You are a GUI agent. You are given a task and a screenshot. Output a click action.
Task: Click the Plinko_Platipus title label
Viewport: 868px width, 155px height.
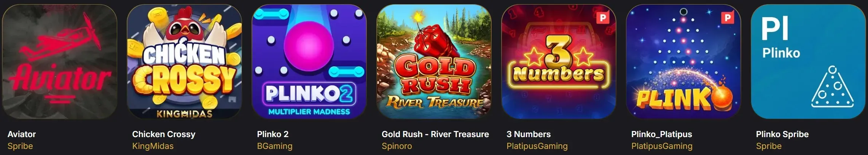click(662, 134)
